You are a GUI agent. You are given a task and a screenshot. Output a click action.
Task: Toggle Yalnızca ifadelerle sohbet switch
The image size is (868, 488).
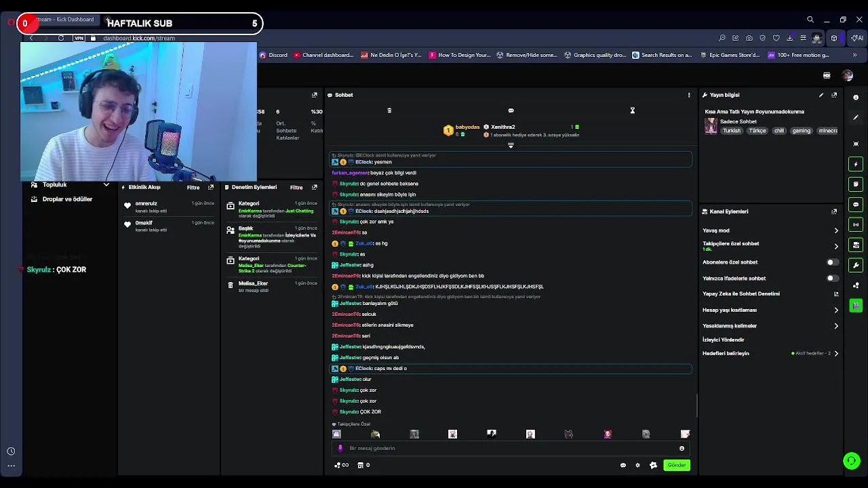click(x=833, y=278)
